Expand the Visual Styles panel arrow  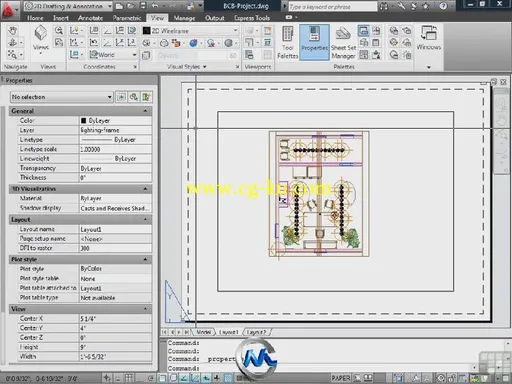tap(205, 67)
